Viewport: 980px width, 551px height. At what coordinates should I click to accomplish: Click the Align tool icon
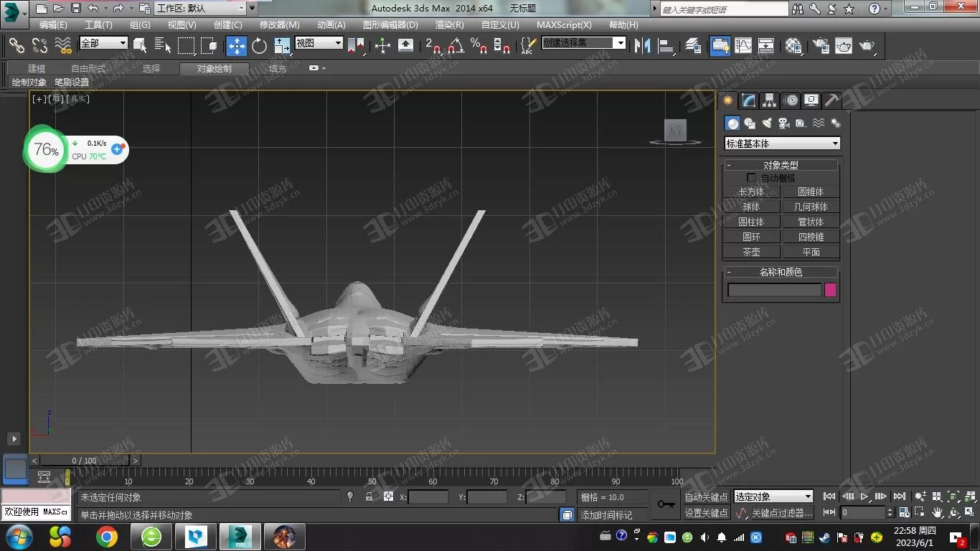click(666, 46)
